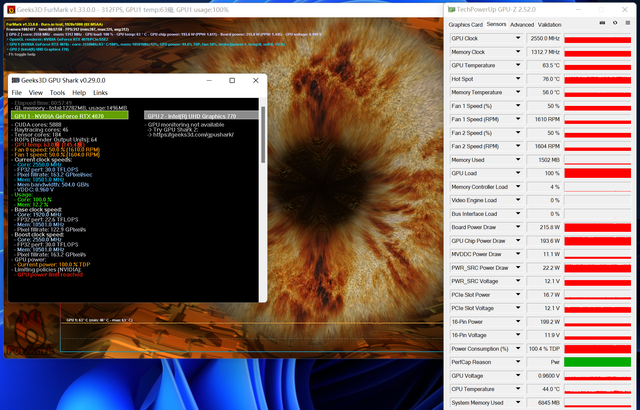The image size is (640, 410).
Task: Expand GPU Load sensor dropdown
Action: (x=518, y=173)
